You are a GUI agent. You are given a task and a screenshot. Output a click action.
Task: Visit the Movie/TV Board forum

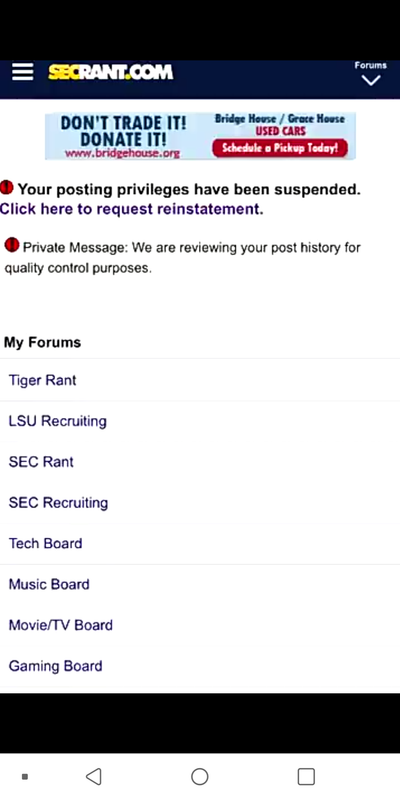pyautogui.click(x=200, y=625)
